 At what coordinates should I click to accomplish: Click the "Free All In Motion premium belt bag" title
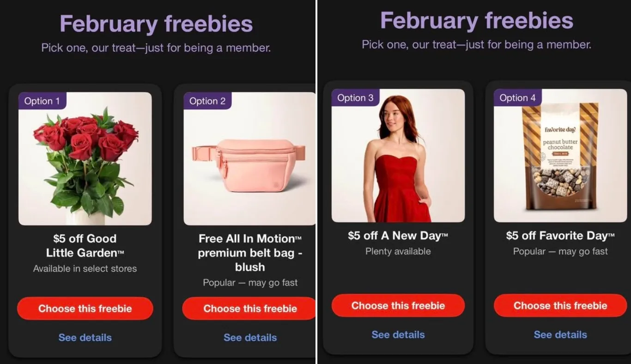click(250, 253)
